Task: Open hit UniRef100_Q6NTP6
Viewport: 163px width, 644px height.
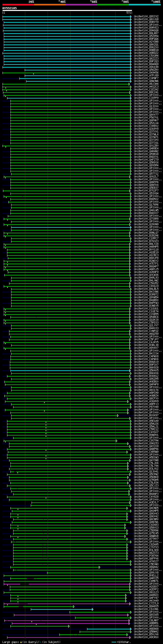Action: (146, 182)
